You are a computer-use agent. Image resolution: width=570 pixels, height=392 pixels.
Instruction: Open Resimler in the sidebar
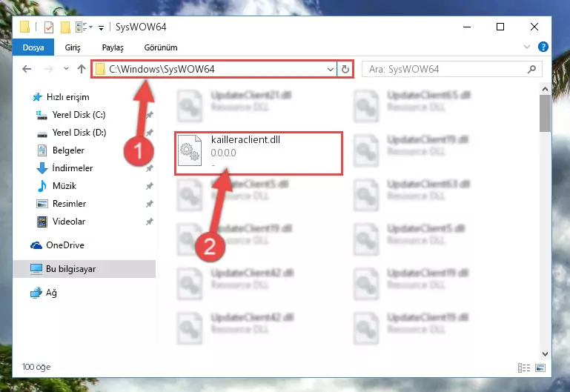pos(69,204)
